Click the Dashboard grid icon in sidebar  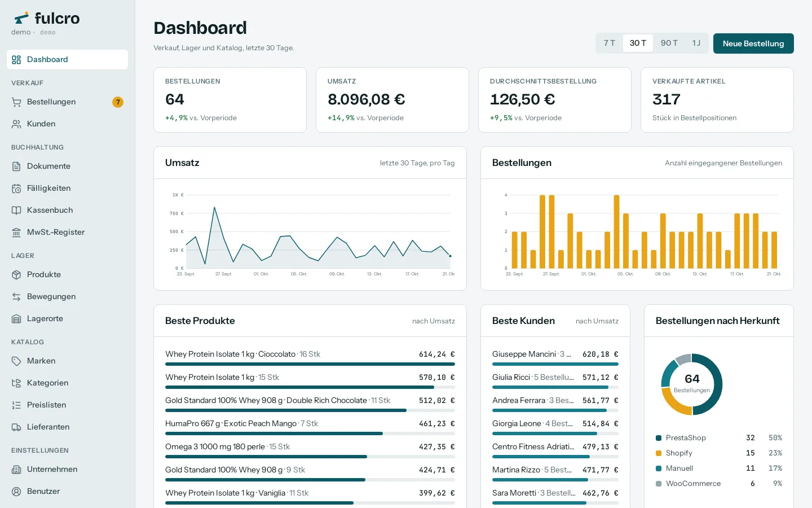point(16,60)
